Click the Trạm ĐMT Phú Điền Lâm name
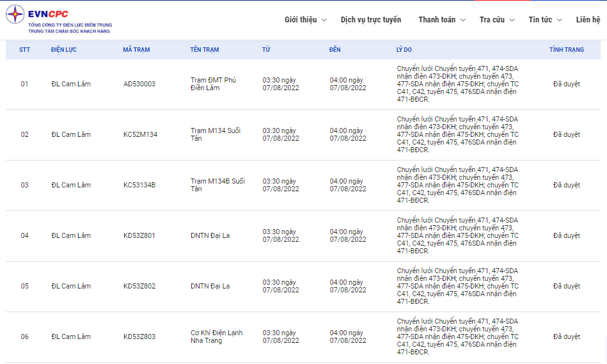Screen dimensions: 607x364 (x=213, y=84)
